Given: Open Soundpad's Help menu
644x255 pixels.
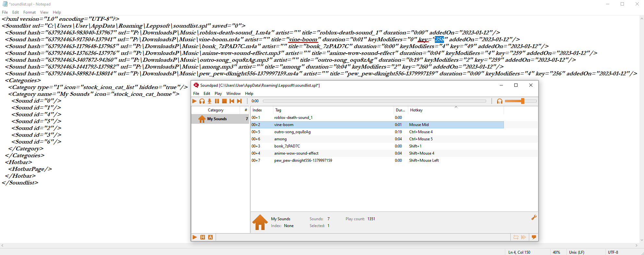Looking at the screenshot, I should tap(249, 94).
